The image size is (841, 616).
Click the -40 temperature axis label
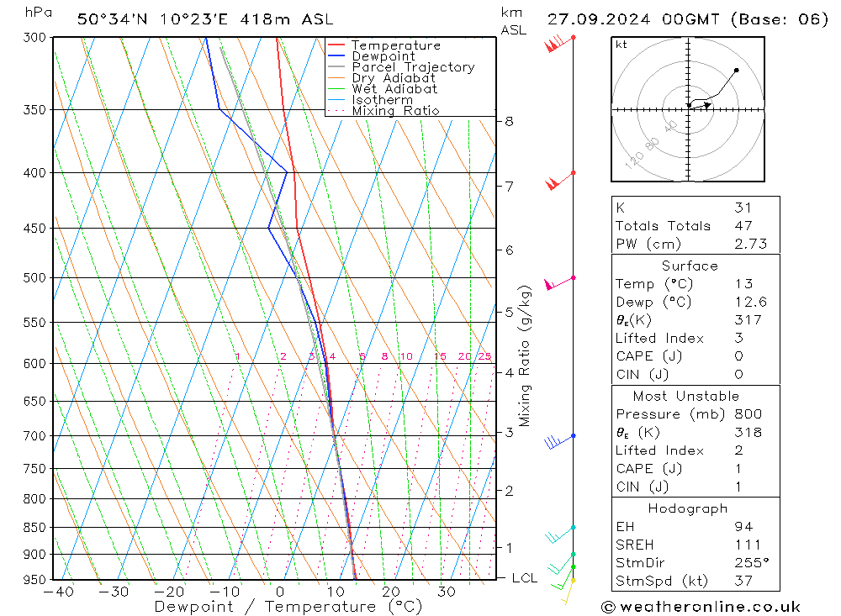pyautogui.click(x=59, y=592)
